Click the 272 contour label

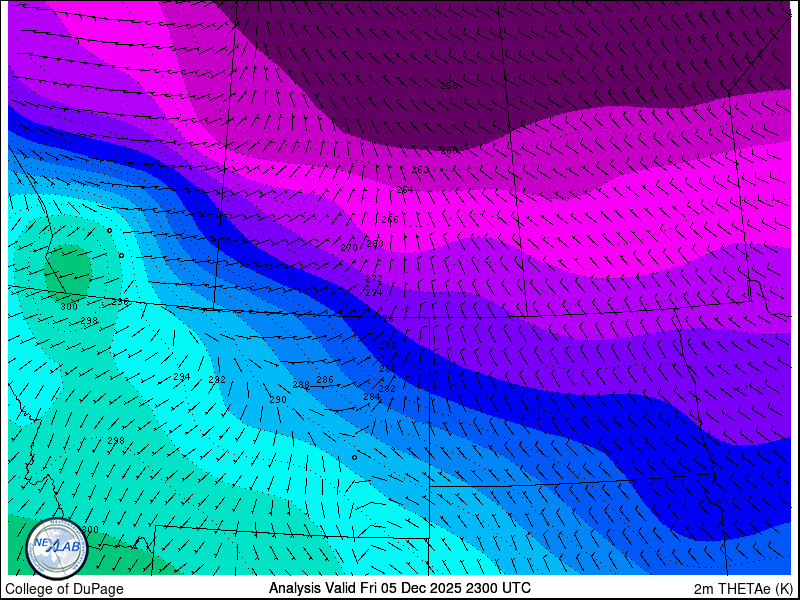[374, 279]
